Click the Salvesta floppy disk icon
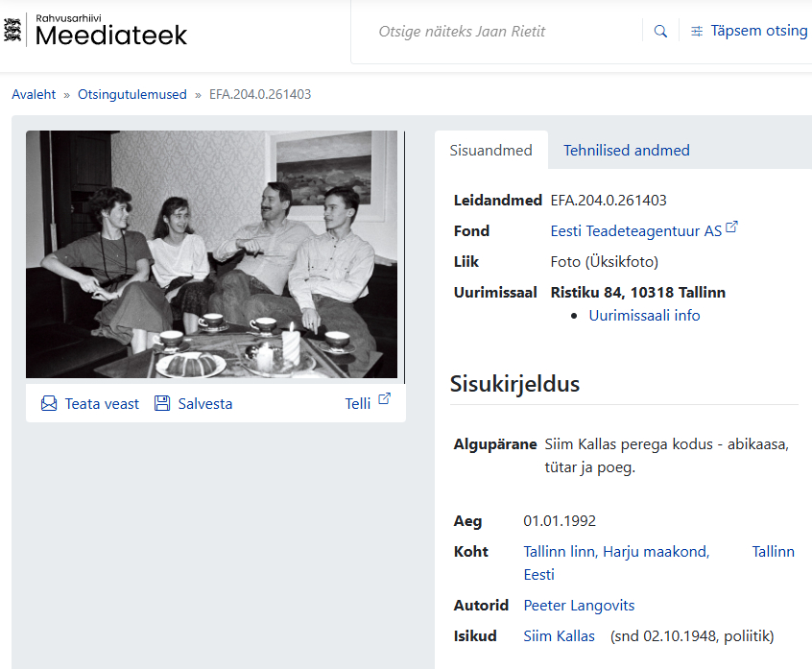 (x=162, y=404)
